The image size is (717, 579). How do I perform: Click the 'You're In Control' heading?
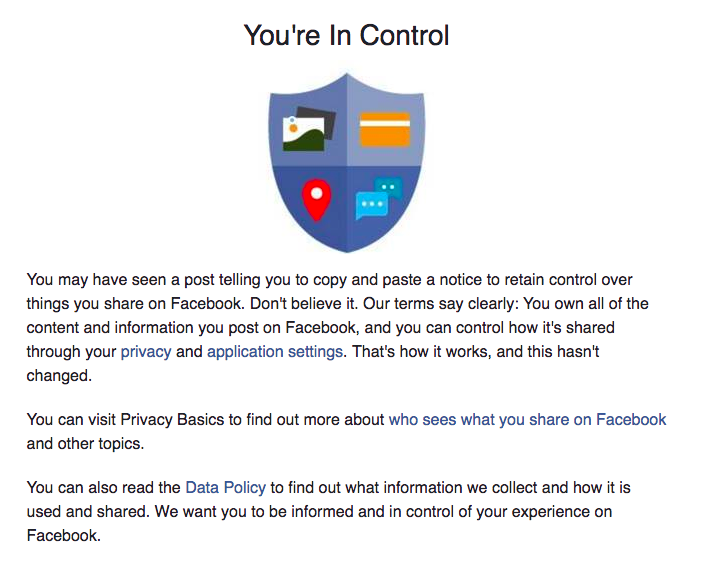point(347,35)
